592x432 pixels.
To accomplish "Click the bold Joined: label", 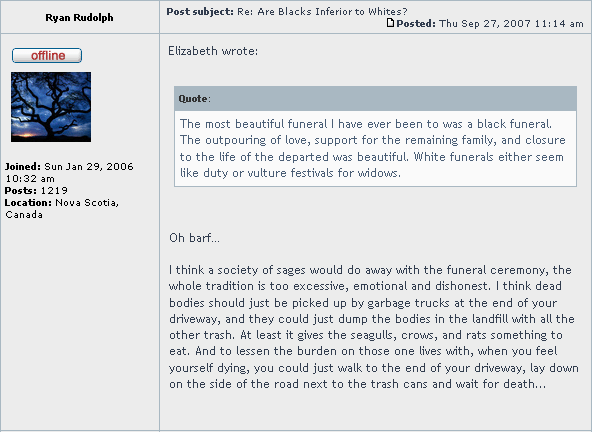I will click(23, 167).
